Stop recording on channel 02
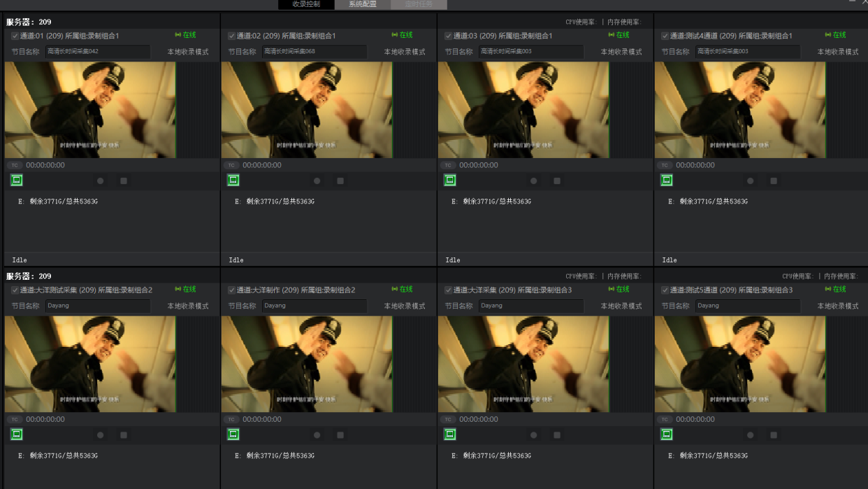Screen dimensions: 868x489 tap(340, 180)
